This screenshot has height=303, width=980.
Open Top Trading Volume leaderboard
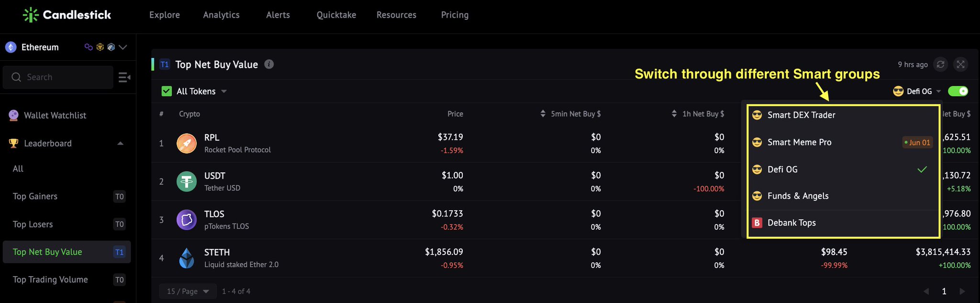coord(50,280)
